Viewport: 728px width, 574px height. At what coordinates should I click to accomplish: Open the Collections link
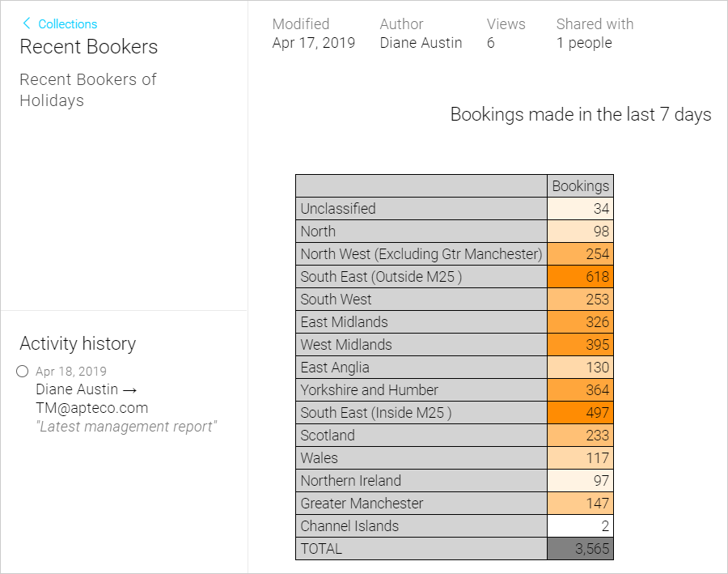click(68, 23)
